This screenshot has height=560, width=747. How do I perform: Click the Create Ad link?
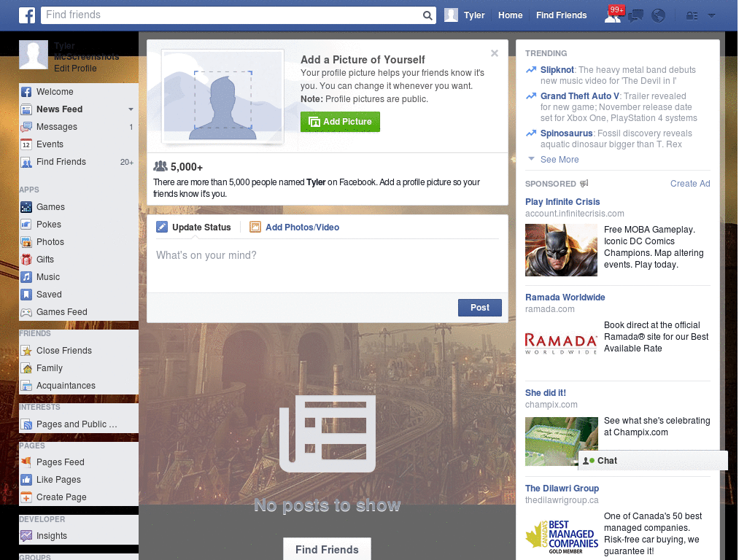pyautogui.click(x=690, y=184)
